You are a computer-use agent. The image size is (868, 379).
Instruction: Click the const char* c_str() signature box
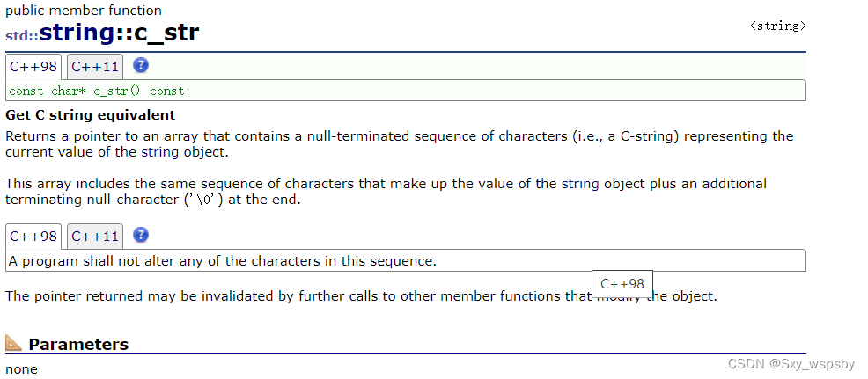(x=405, y=91)
